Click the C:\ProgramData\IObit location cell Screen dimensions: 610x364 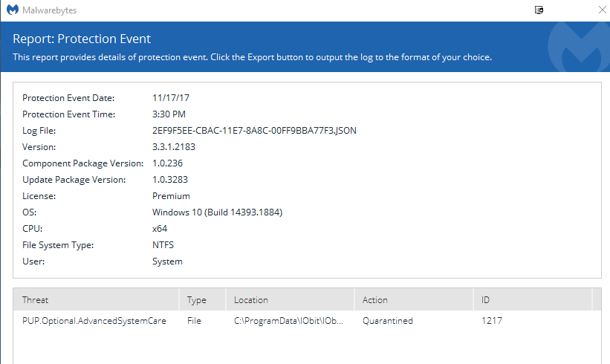288,321
